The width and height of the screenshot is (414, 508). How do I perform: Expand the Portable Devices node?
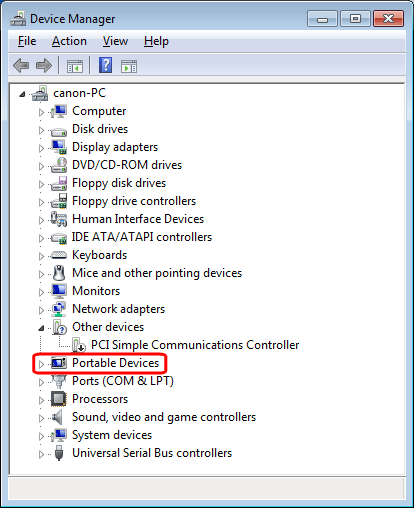[41, 364]
